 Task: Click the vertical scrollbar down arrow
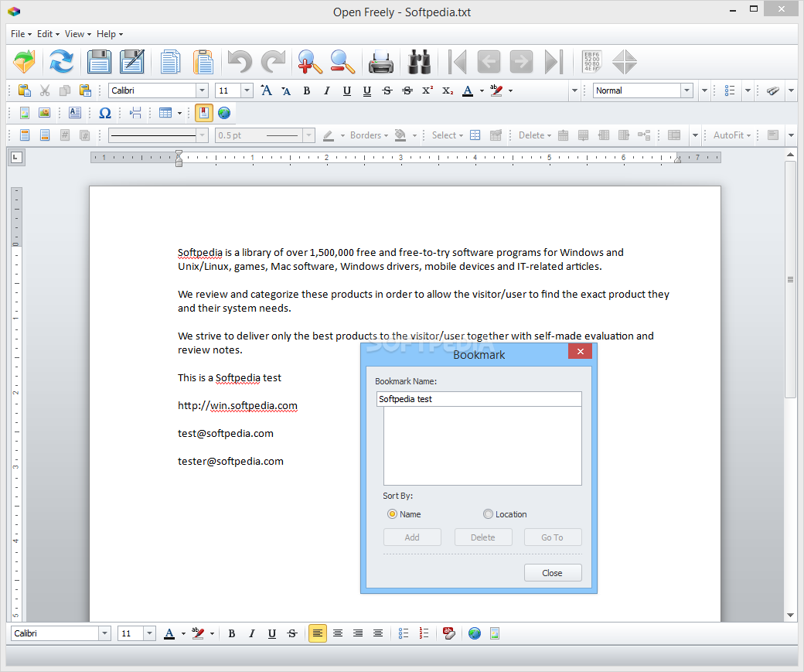(x=790, y=615)
